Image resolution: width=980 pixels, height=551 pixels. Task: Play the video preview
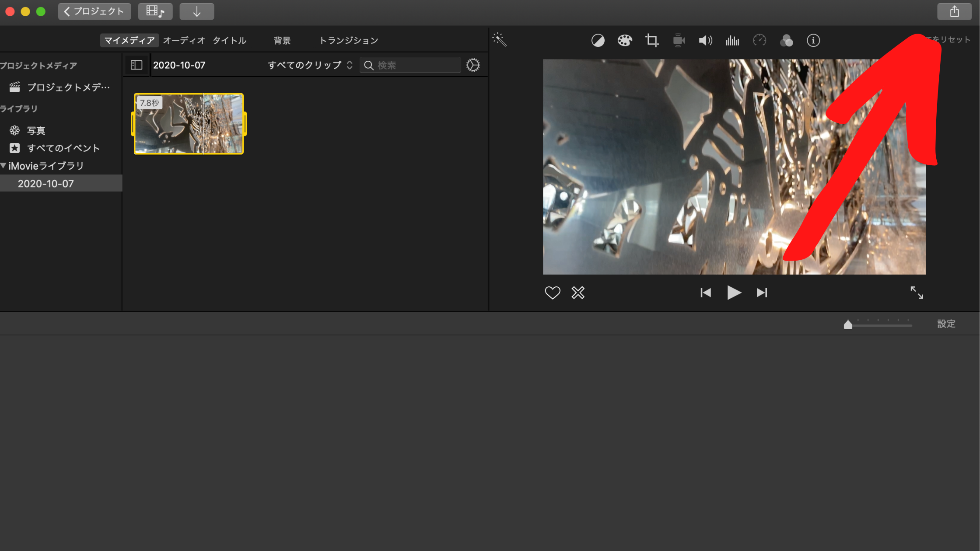pos(734,293)
